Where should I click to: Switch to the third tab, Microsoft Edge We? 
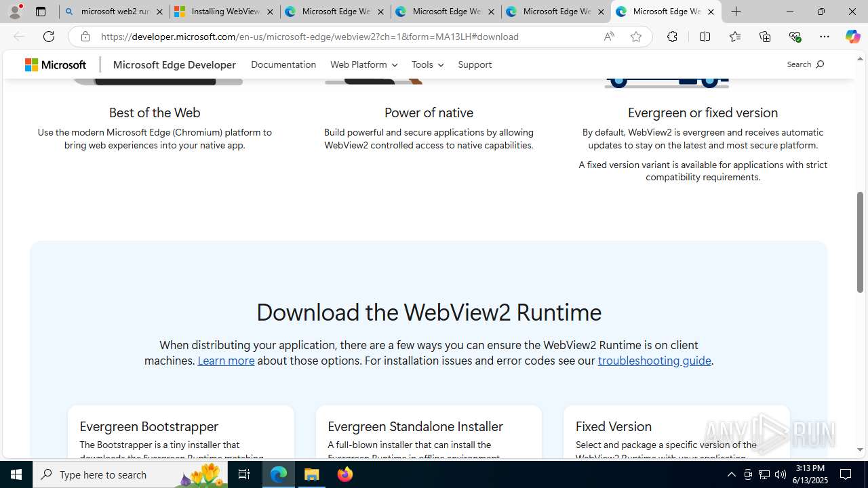pos(336,12)
